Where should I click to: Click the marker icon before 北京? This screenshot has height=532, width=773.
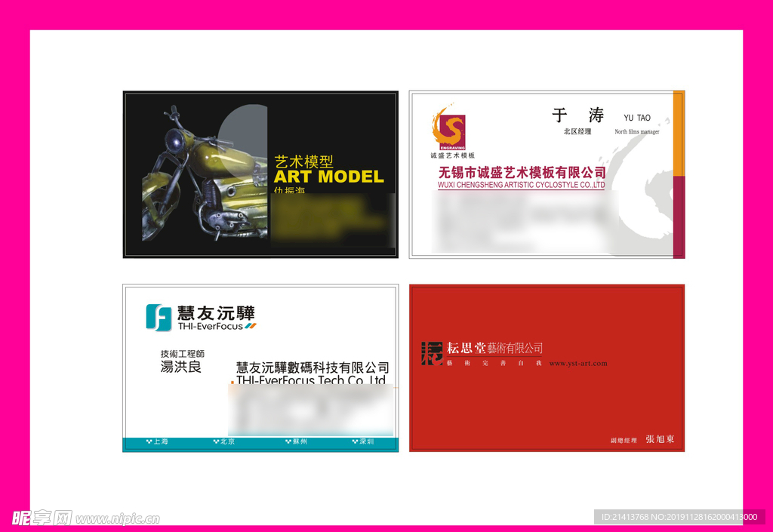click(x=217, y=441)
